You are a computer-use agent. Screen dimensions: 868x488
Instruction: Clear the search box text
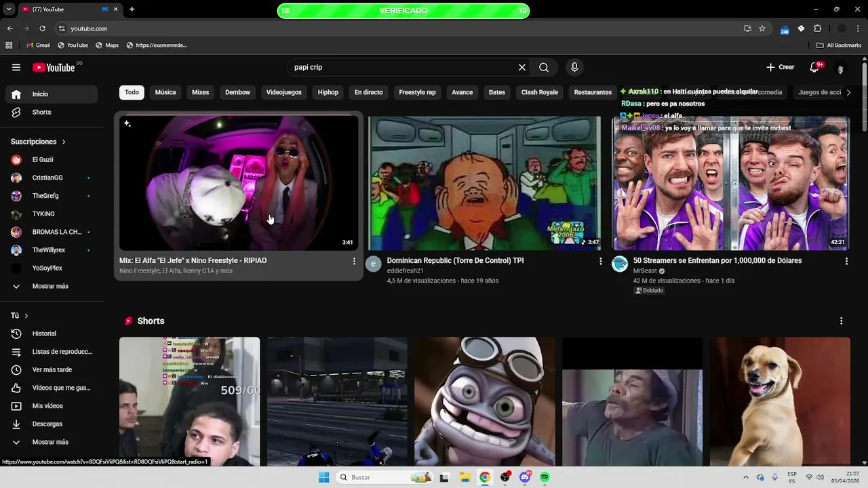(x=522, y=67)
